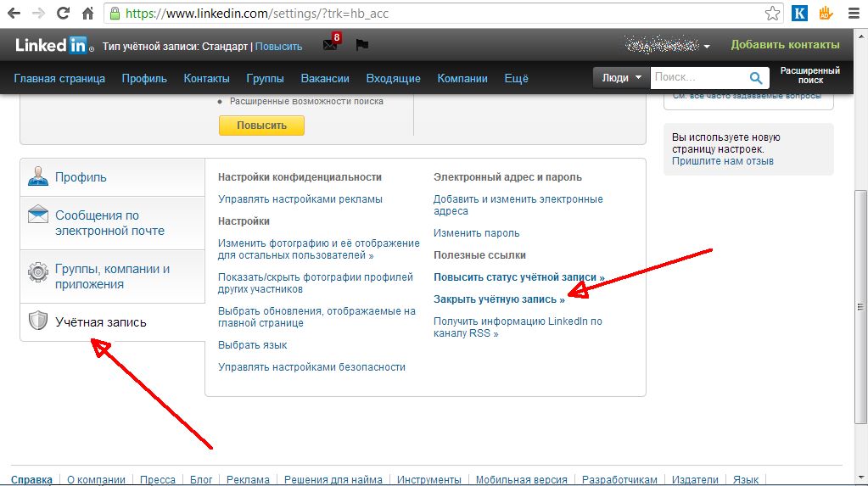Go to Главная страница in nav bar
This screenshot has height=486, width=868.
[x=59, y=79]
